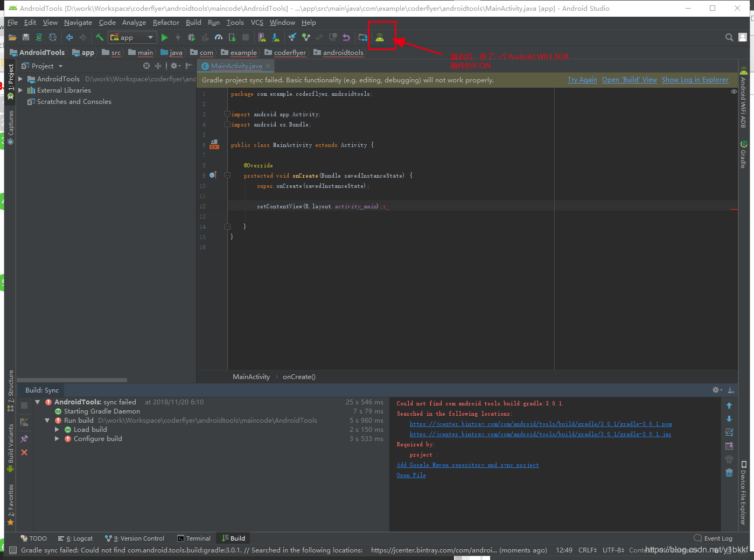Click the search magnifier in the top-right corner
This screenshot has width=754, height=560.
tap(729, 37)
